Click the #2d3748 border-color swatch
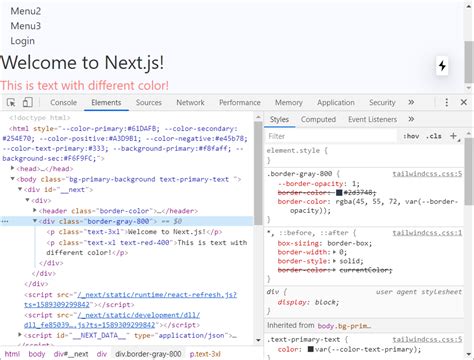 [339, 193]
